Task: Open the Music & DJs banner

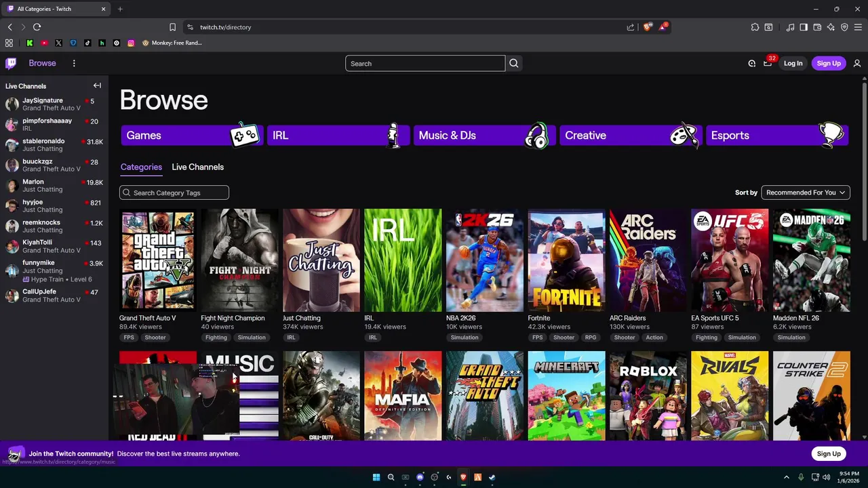Action: [484, 135]
